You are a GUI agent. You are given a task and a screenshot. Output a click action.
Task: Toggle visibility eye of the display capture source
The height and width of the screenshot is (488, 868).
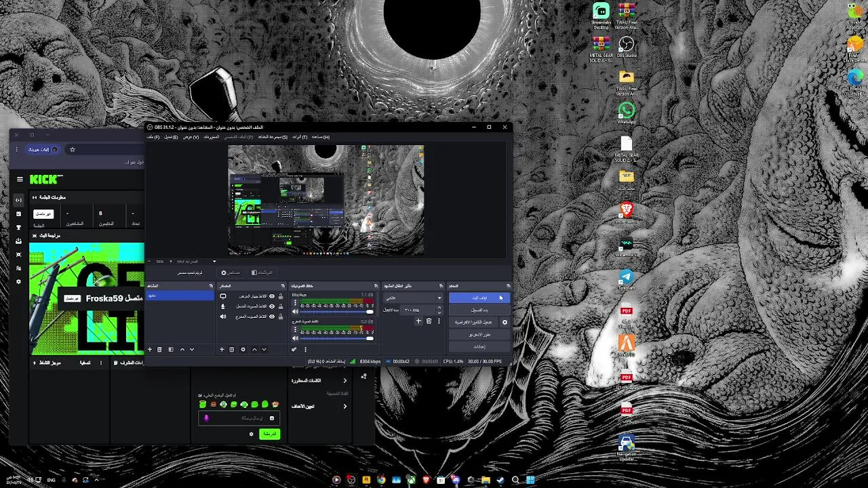[x=272, y=296]
